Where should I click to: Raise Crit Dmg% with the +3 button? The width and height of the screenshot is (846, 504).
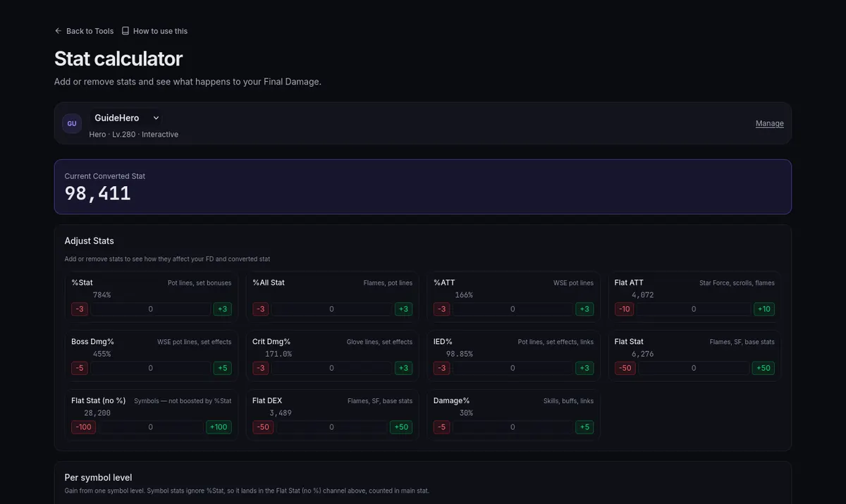click(403, 368)
